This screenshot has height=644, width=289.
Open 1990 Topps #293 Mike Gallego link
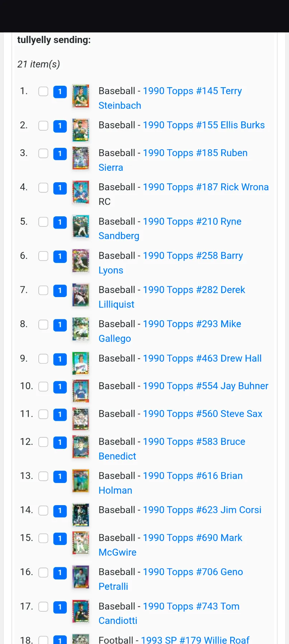click(170, 331)
